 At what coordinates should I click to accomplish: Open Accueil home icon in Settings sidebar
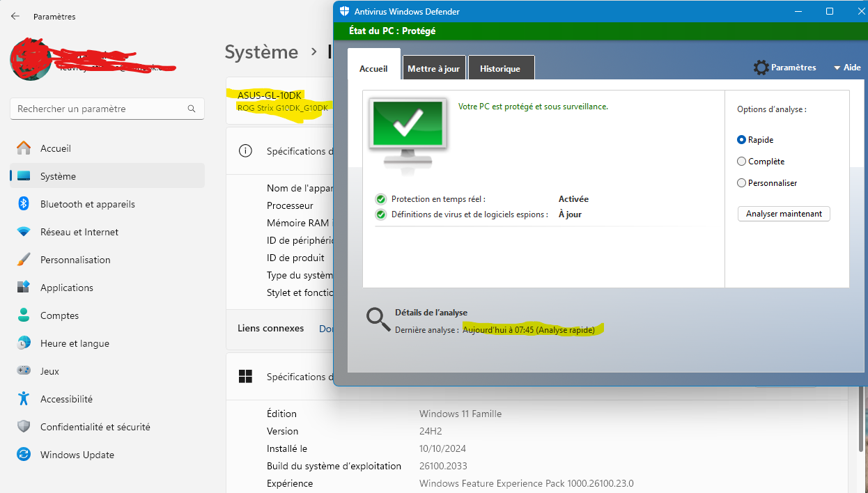pos(24,148)
